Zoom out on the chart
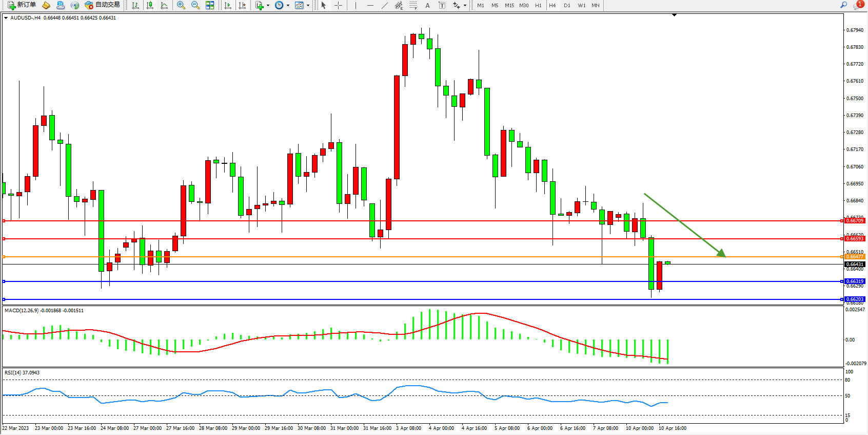Viewport: 868px width, 435px height. [x=195, y=5]
